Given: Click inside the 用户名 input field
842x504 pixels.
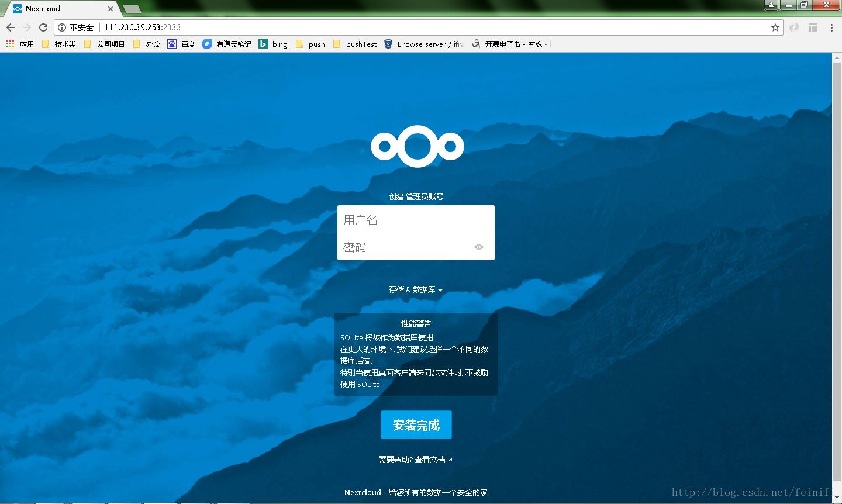Looking at the screenshot, I should pyautogui.click(x=416, y=219).
